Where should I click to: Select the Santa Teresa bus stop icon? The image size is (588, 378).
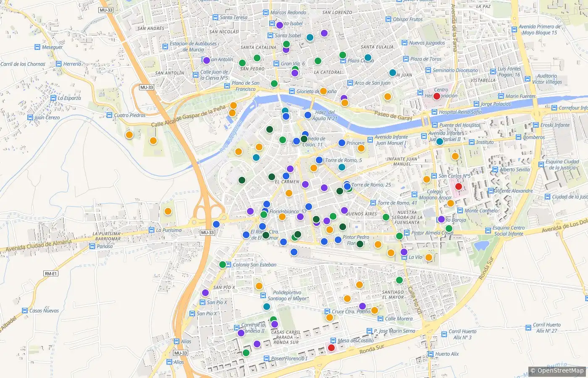pos(215,18)
